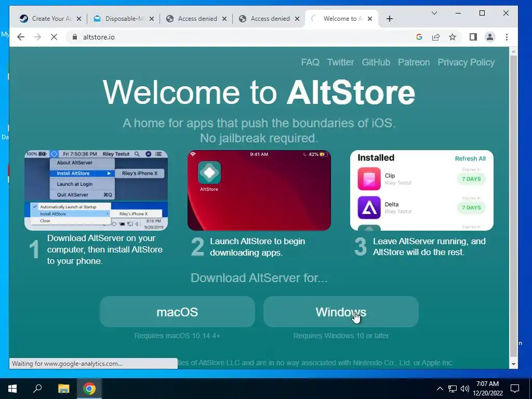
Task: Expand the tab search dropdown arrow
Action: pyautogui.click(x=434, y=13)
